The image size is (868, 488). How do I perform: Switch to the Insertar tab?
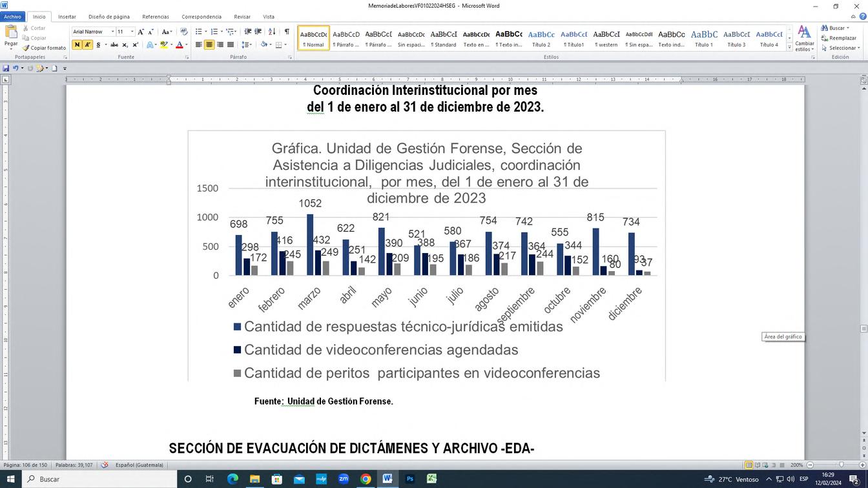(x=67, y=17)
